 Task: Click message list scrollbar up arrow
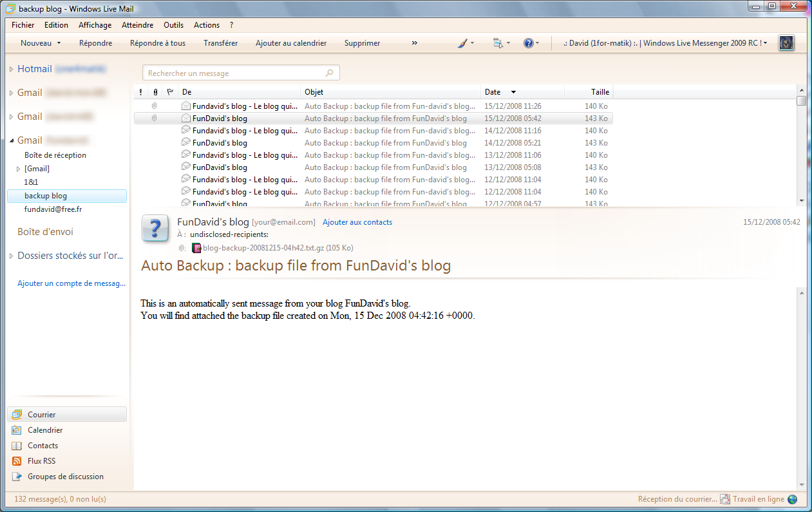[x=802, y=90]
